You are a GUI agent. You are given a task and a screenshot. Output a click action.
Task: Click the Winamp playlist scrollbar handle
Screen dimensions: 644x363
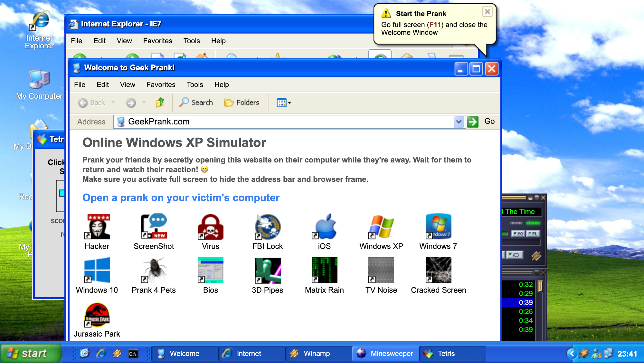[540, 286]
